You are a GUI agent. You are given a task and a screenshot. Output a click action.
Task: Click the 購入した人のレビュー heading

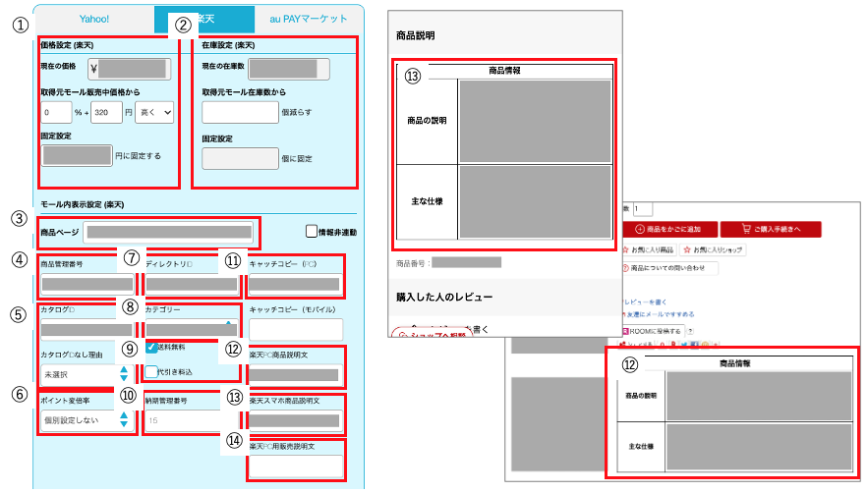pyautogui.click(x=444, y=298)
